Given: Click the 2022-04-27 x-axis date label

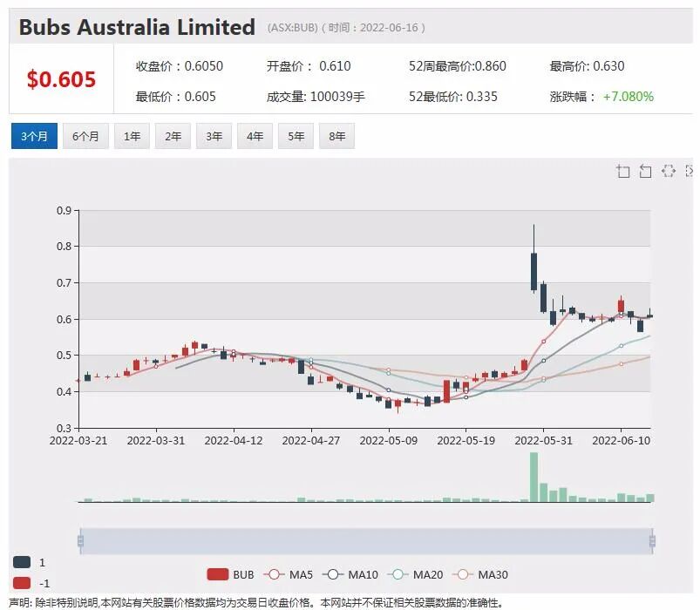Looking at the screenshot, I should [311, 441].
